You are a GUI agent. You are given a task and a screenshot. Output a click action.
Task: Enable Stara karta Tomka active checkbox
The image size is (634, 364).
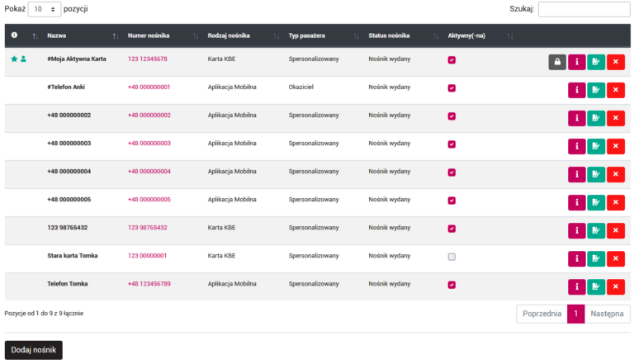(x=452, y=257)
